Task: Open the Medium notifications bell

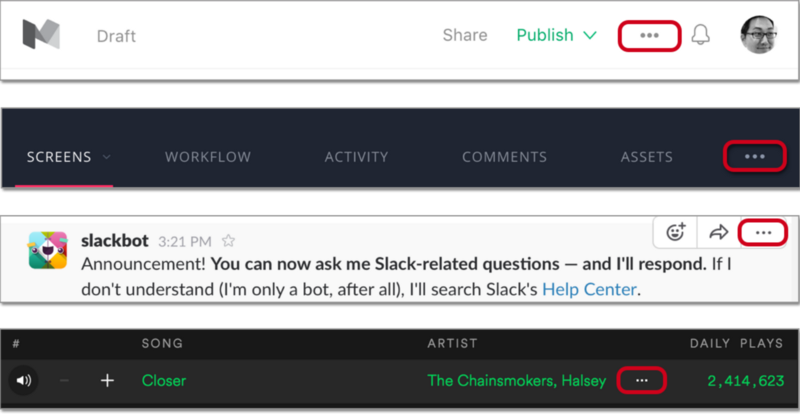Action: [700, 35]
